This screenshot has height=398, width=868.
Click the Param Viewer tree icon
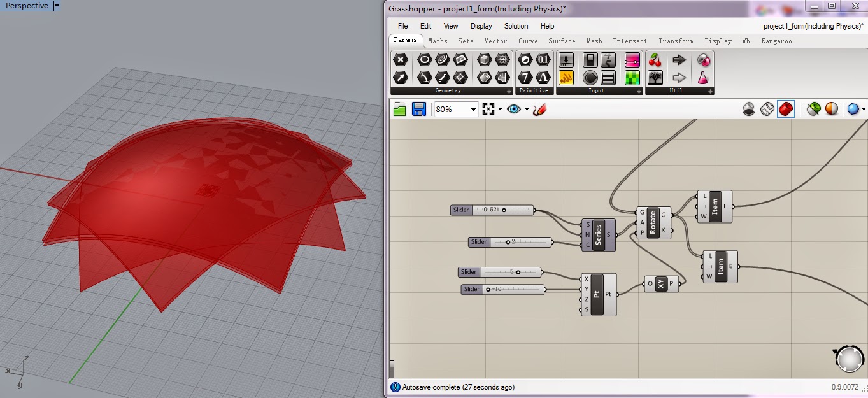tap(655, 78)
